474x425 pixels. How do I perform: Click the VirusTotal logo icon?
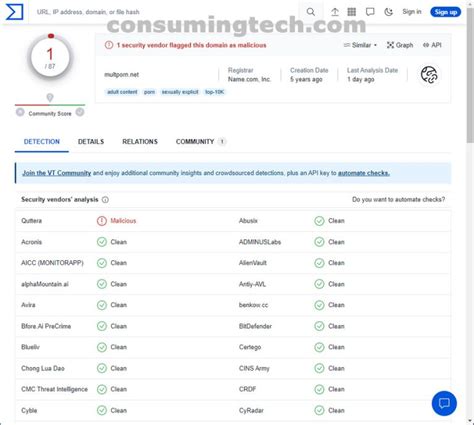tap(14, 12)
